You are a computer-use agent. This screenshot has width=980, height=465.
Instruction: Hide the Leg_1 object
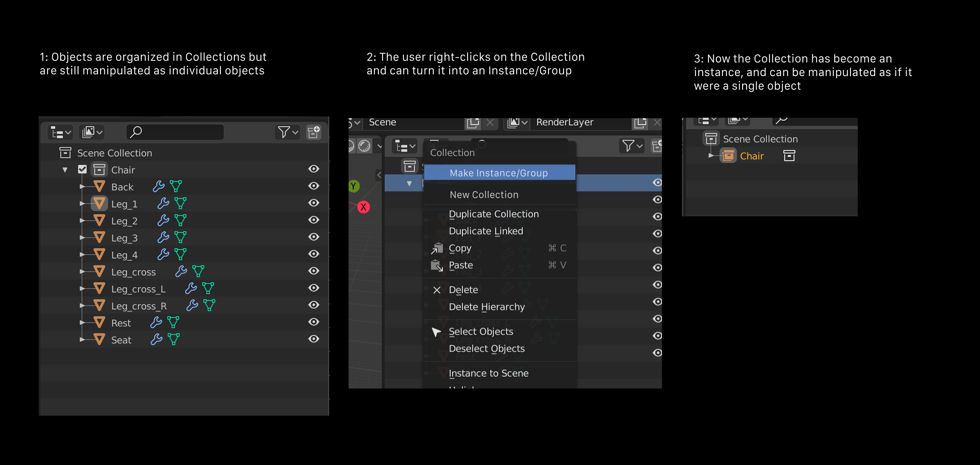[x=314, y=203]
